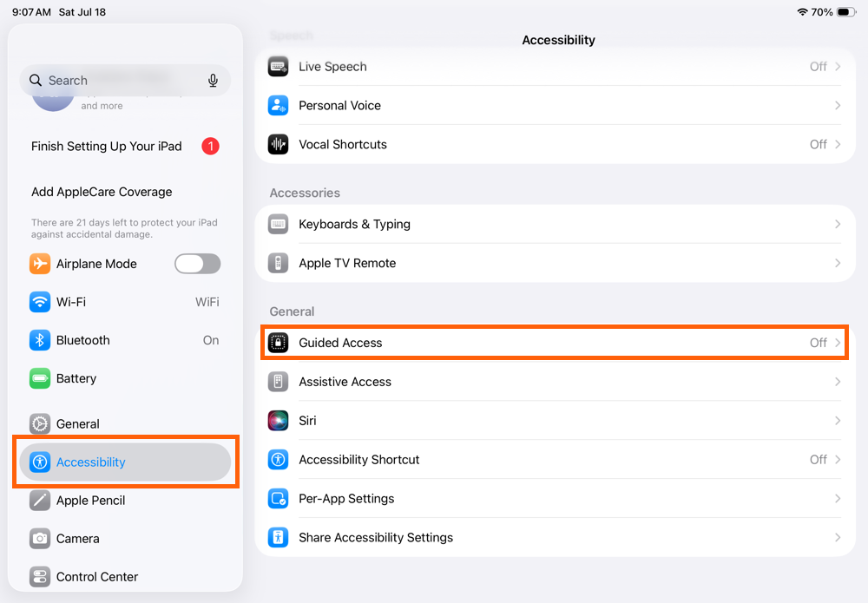Tap the Airplane Mode orange icon

[40, 264]
